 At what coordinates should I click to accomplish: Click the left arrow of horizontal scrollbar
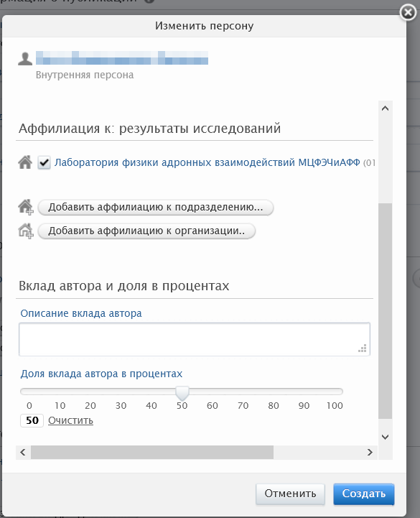pos(23,452)
